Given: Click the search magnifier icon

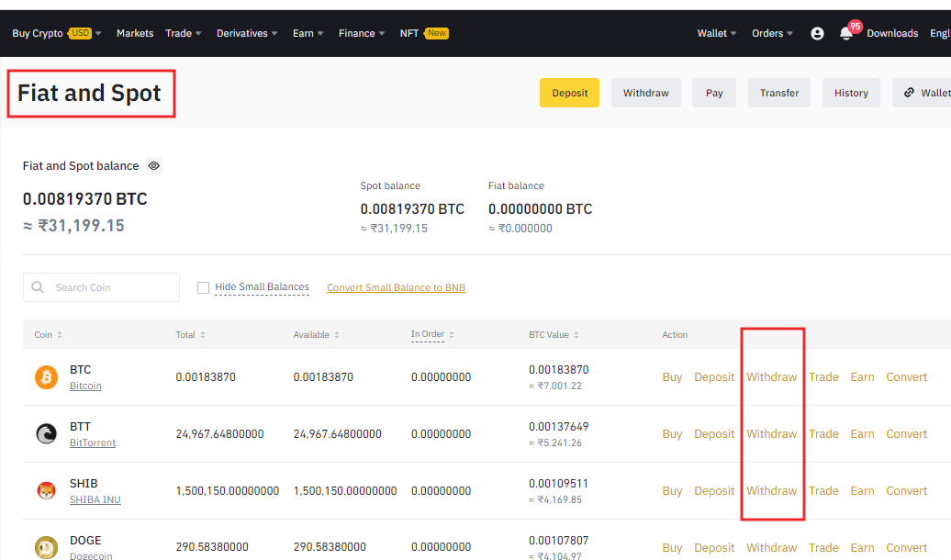Looking at the screenshot, I should pyautogui.click(x=38, y=287).
